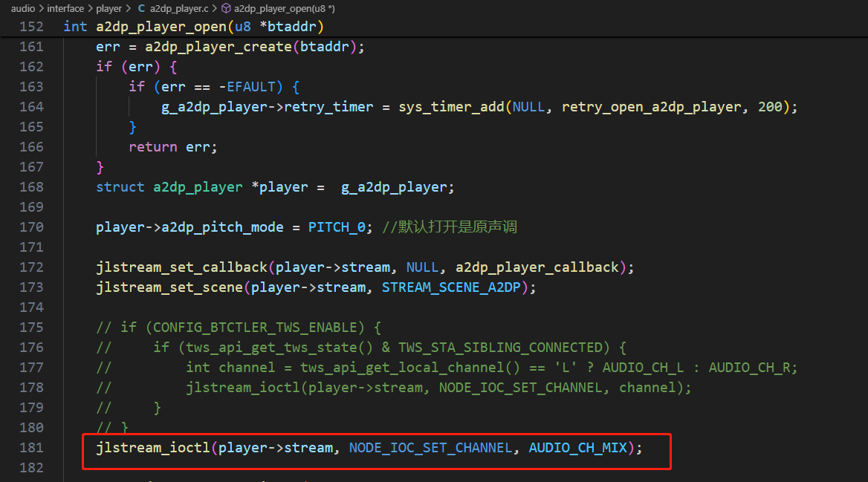Open the 'audio' breadcrumb folder

coord(23,8)
